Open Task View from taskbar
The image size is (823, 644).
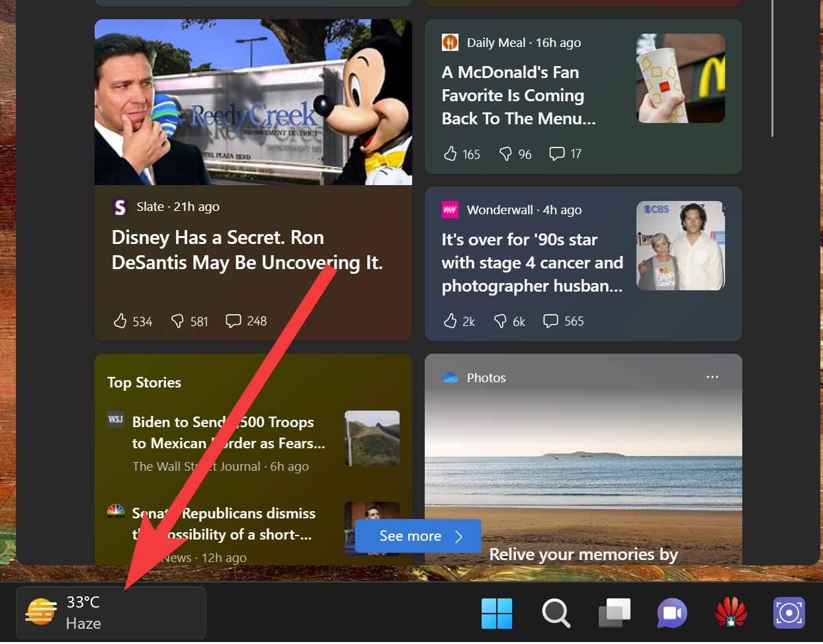(x=614, y=614)
